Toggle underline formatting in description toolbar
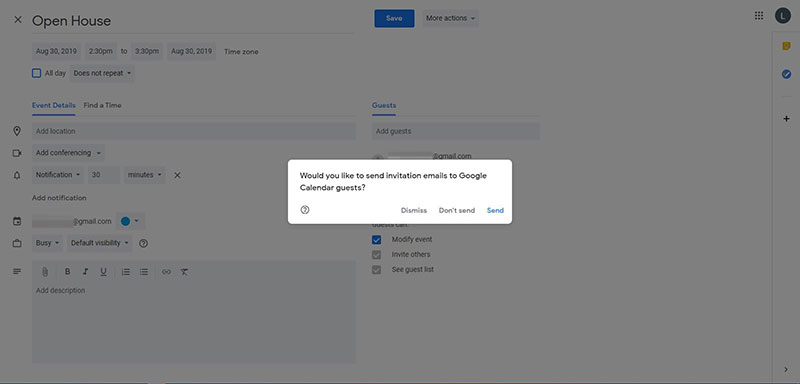The width and height of the screenshot is (800, 384). [104, 272]
